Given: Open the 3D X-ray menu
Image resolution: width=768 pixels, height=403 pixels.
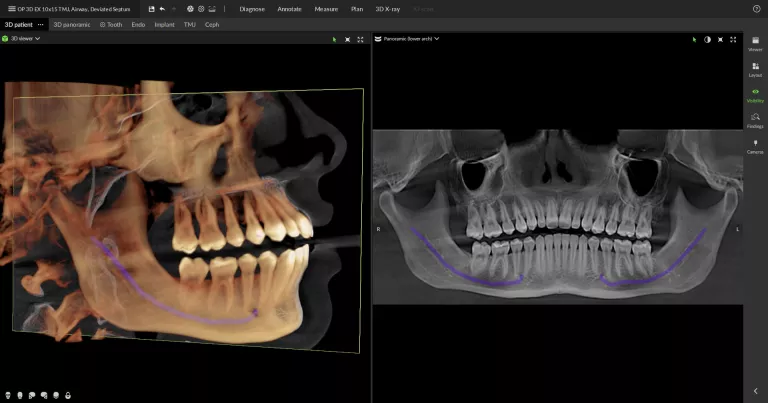Looking at the screenshot, I should [387, 9].
